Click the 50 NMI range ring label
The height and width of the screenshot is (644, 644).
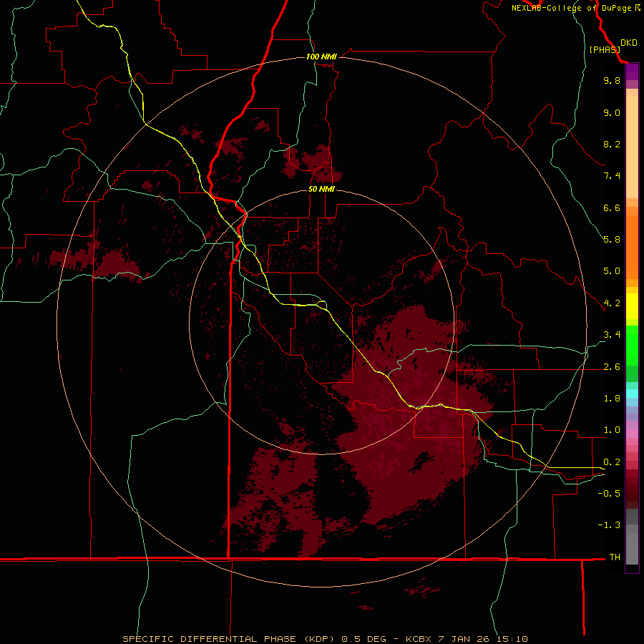321,189
